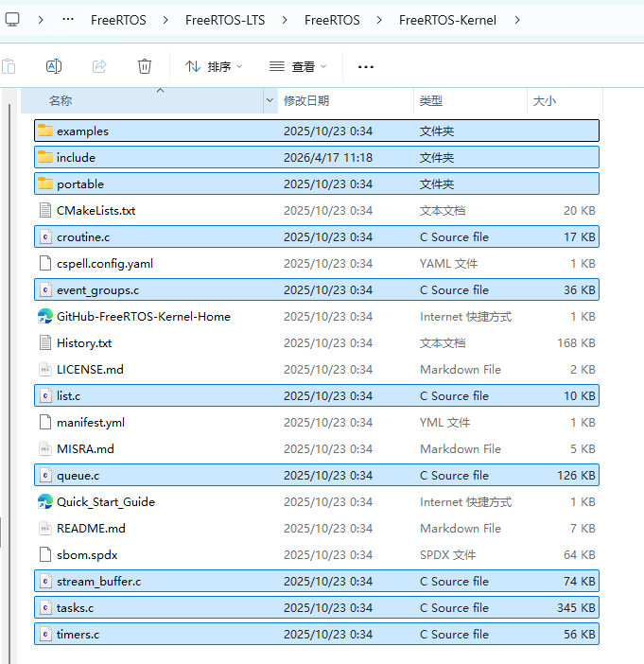
Task: Navigate to the FreeRTOS-LTS breadcrumb
Action: (225, 20)
